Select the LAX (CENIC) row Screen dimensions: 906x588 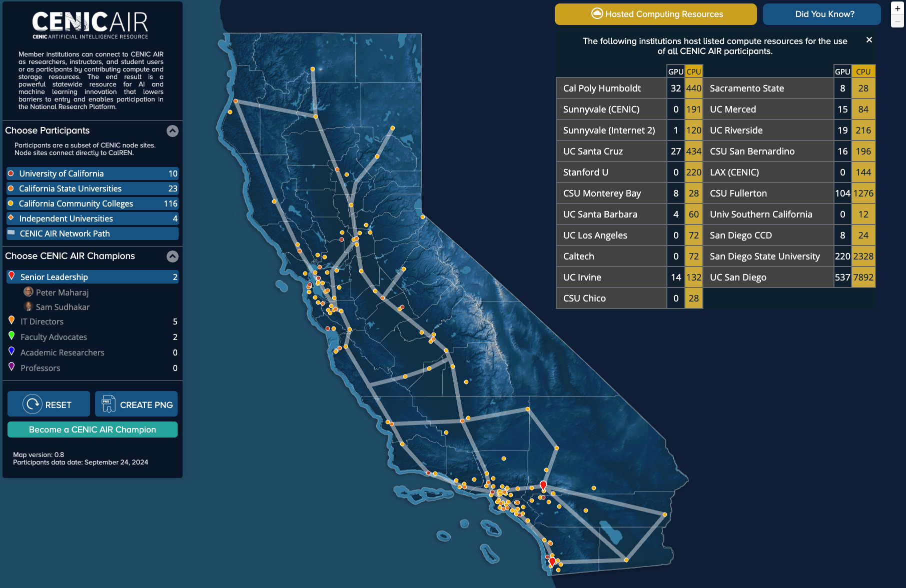click(789, 172)
